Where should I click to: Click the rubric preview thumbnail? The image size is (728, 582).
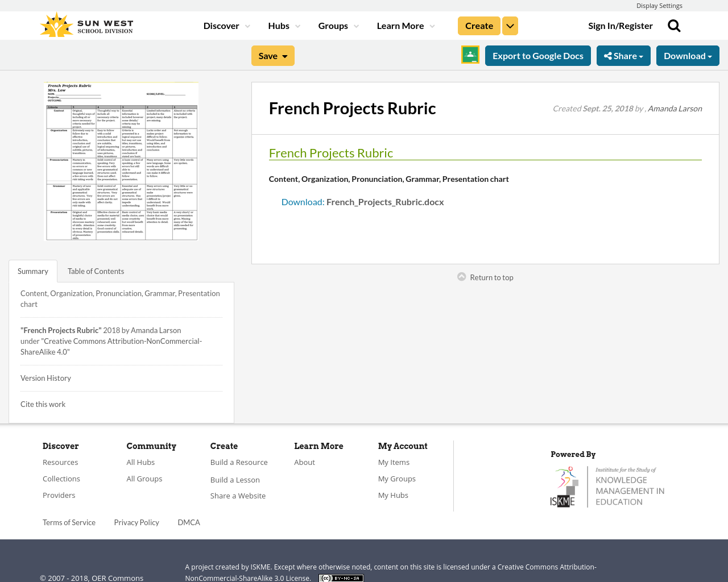point(121,161)
